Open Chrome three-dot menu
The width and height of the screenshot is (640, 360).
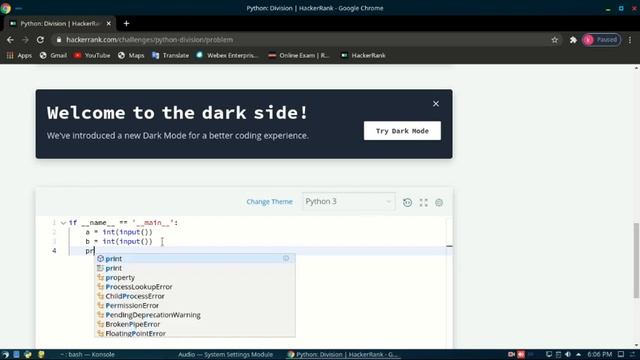pyautogui.click(x=630, y=40)
